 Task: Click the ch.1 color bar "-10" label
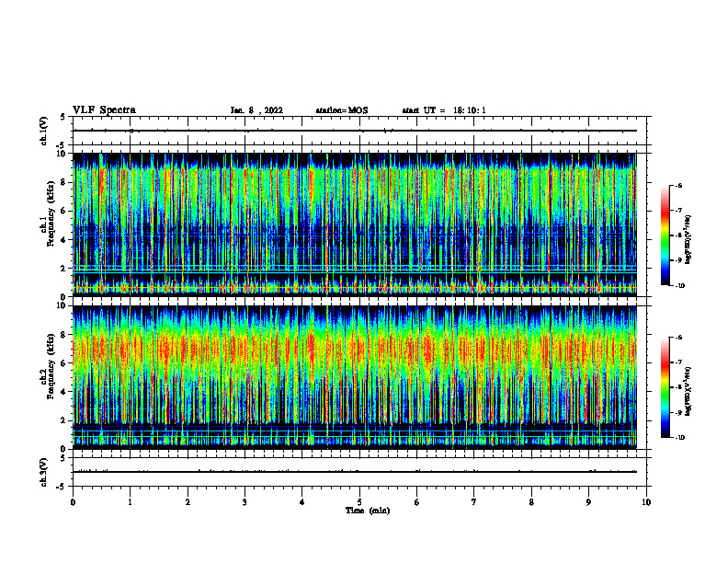679,286
